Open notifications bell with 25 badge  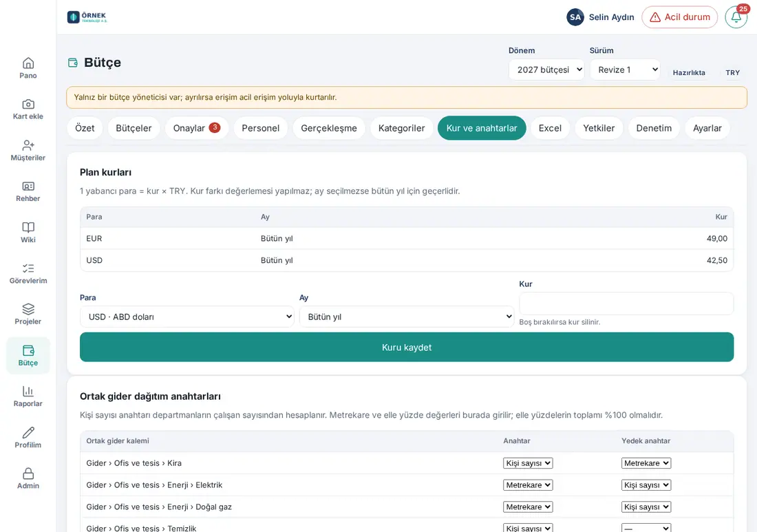[x=736, y=17]
